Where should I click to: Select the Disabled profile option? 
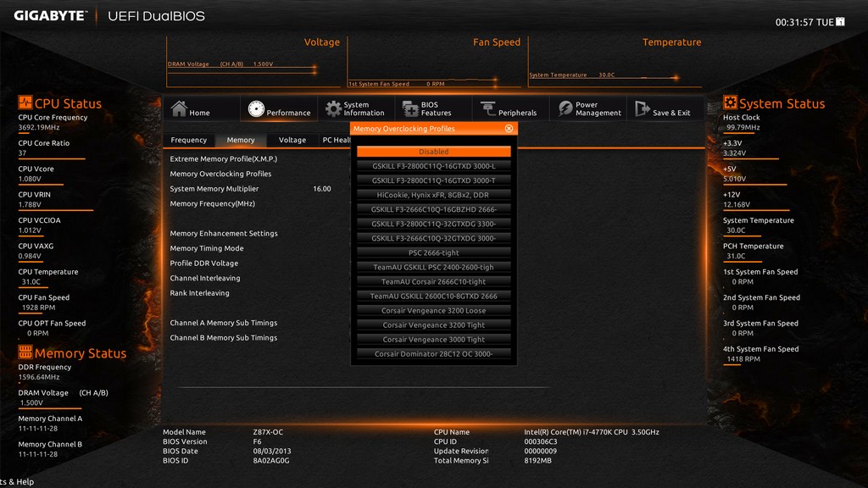tap(433, 152)
